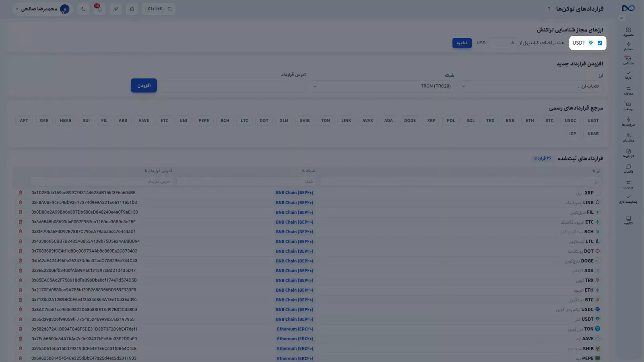644x362 pixels.
Task: Delete the LTC contract row
Action: tap(21, 241)
